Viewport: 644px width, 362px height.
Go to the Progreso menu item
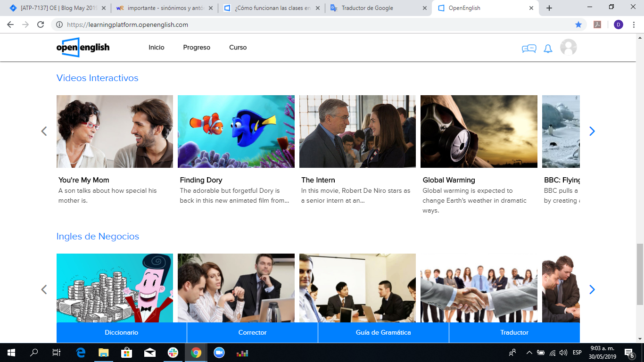coord(197,48)
